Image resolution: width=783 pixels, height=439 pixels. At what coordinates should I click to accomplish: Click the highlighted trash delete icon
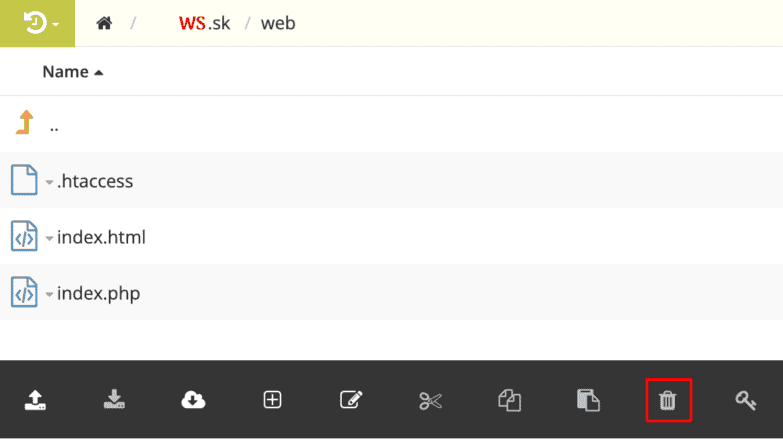pyautogui.click(x=668, y=401)
